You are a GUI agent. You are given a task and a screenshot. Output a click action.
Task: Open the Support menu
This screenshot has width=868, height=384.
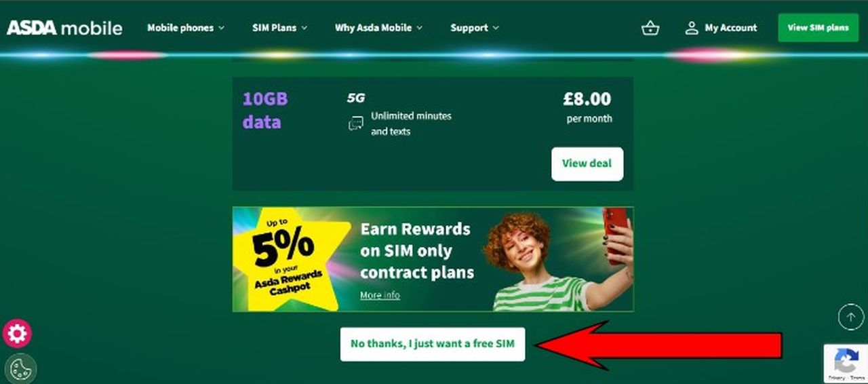(x=474, y=28)
